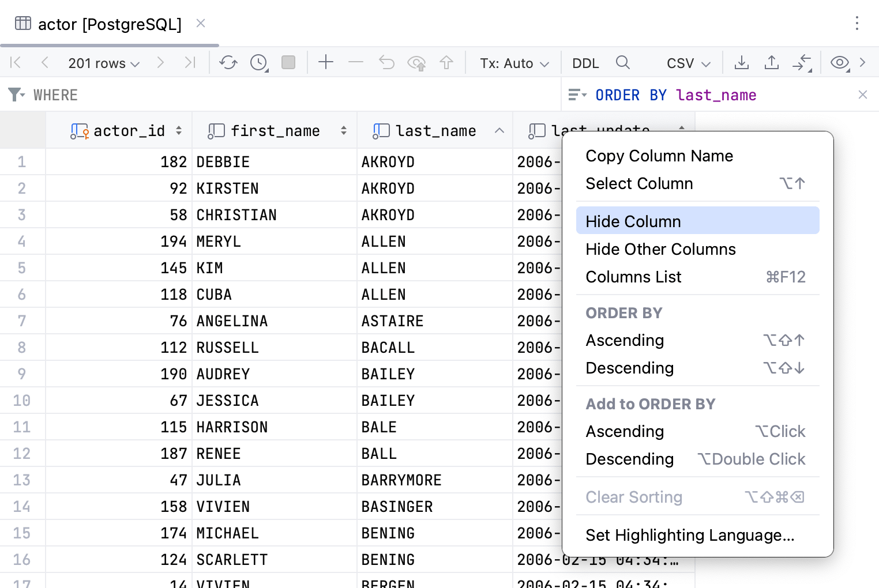
Task: Click the compare data arrows icon
Action: coord(802,62)
